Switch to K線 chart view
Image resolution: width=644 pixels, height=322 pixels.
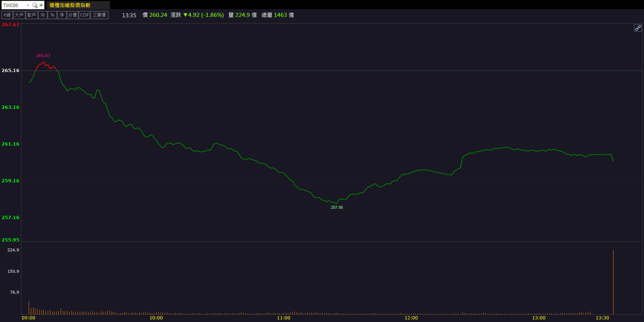7,15
